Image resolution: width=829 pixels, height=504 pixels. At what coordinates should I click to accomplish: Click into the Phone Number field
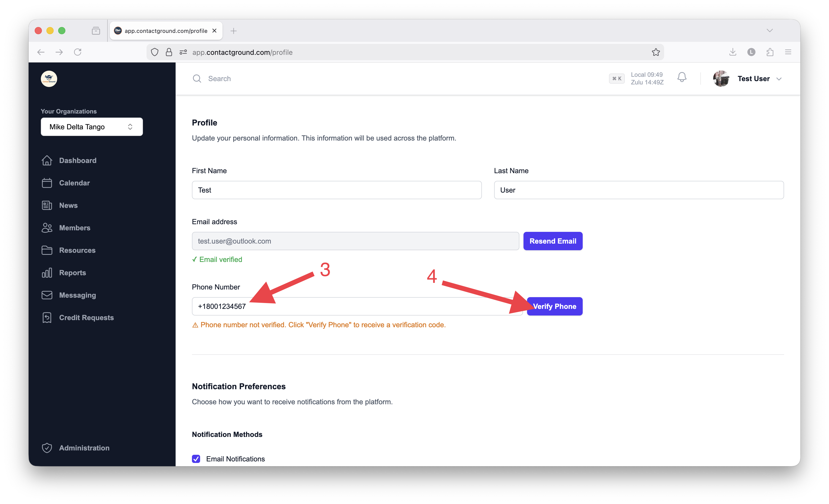[357, 306]
